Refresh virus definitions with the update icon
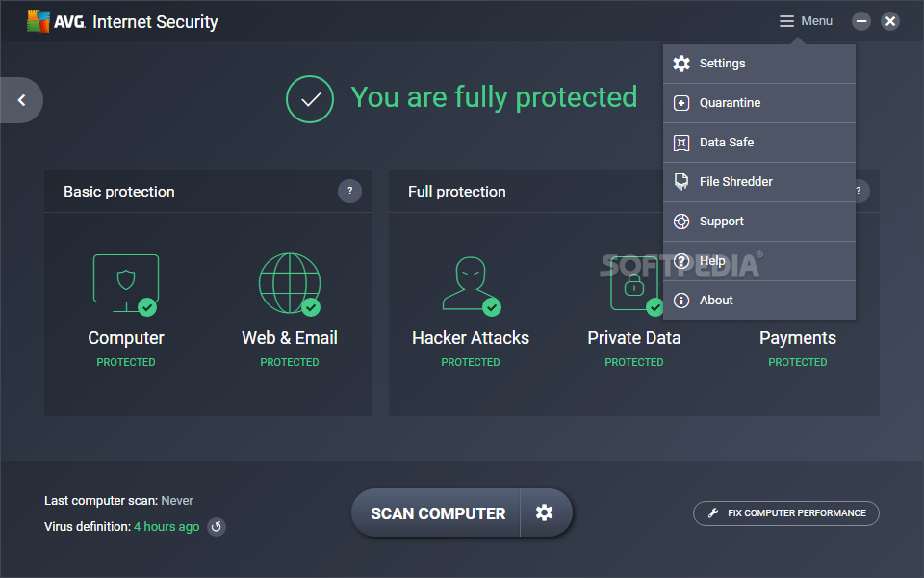 click(x=217, y=527)
